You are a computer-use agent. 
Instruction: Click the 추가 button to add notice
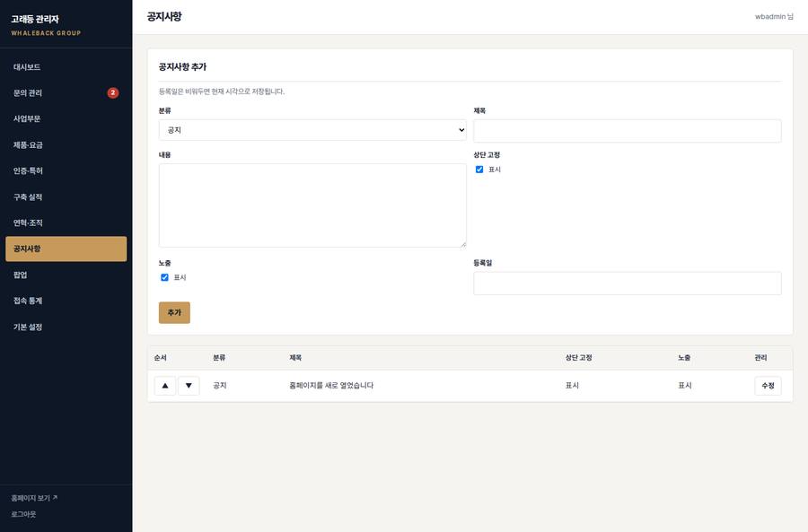[x=174, y=312]
